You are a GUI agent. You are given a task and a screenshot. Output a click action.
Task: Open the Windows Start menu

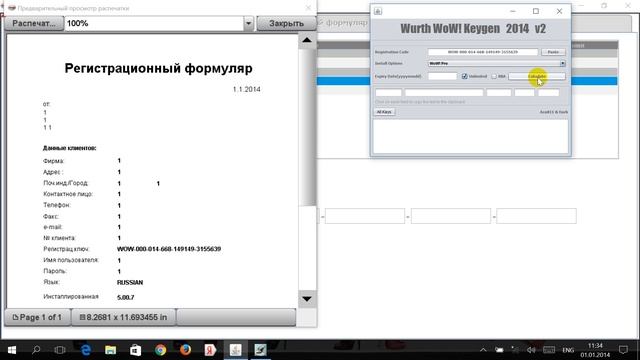pos(12,350)
